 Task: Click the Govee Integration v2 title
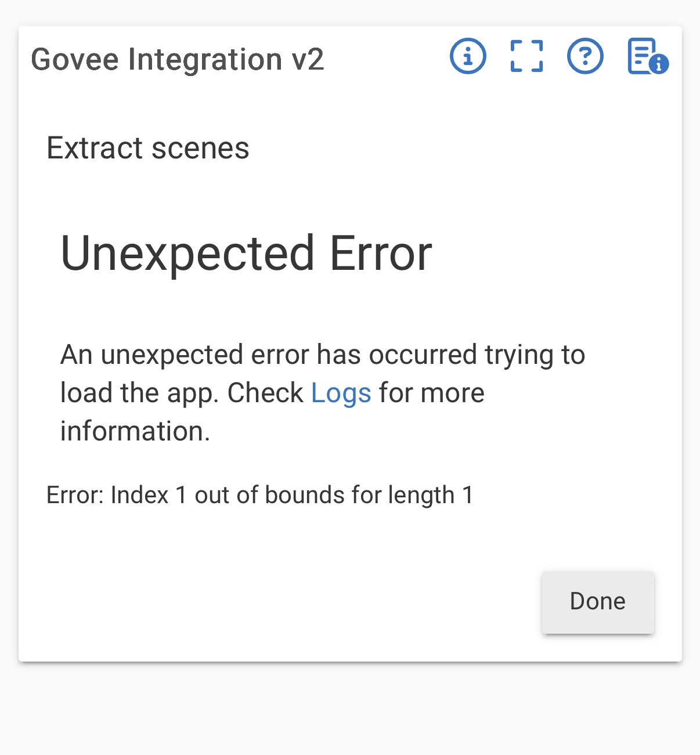tap(177, 59)
